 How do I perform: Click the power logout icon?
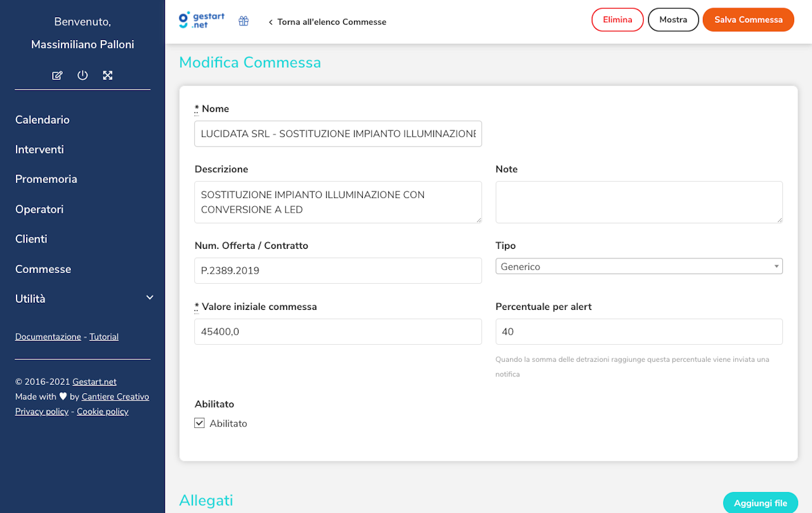coord(82,76)
